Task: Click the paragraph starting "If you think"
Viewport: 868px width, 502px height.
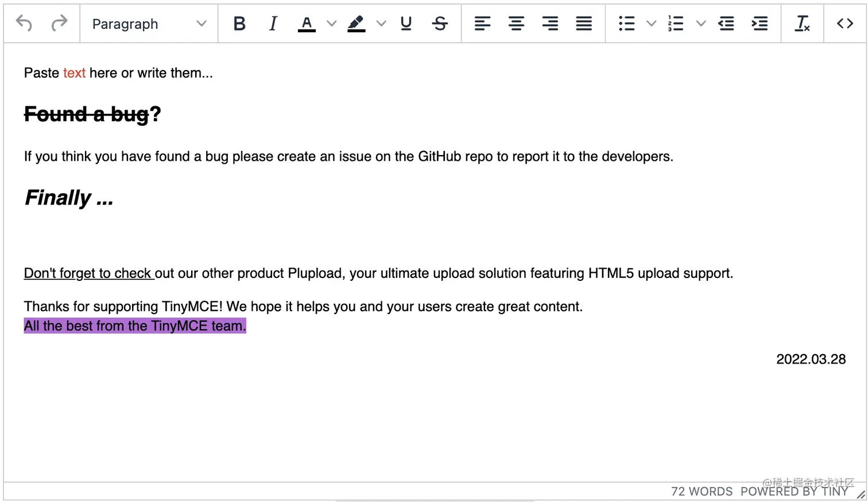Action: (x=348, y=157)
